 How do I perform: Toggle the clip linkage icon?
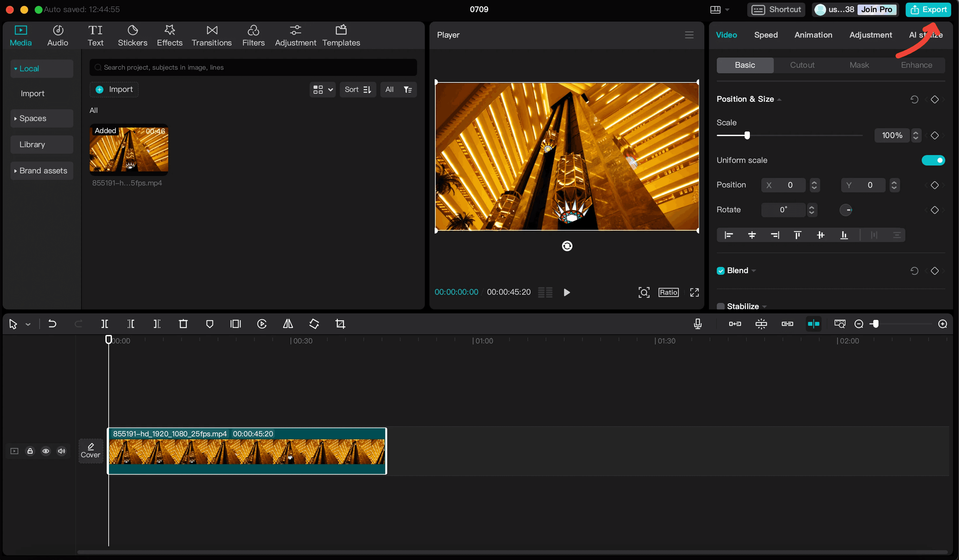(787, 324)
